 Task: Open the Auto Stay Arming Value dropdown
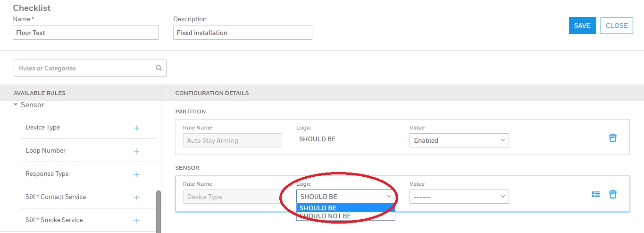click(x=459, y=140)
